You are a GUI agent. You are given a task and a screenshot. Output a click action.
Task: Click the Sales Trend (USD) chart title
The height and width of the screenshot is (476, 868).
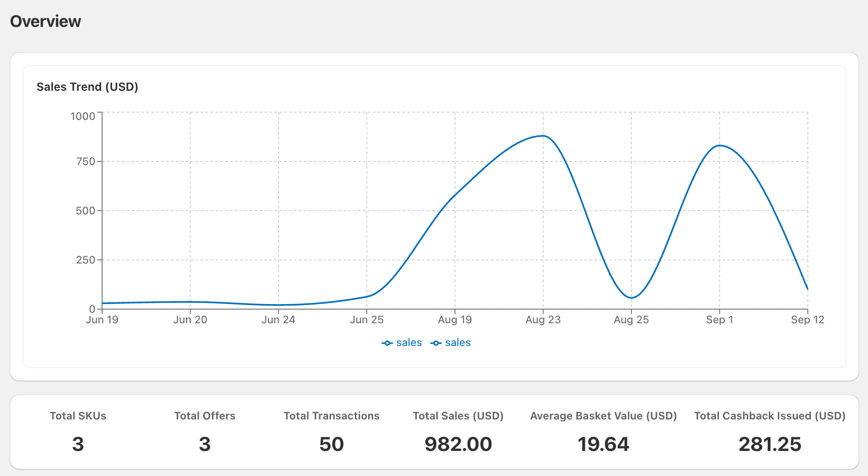87,87
